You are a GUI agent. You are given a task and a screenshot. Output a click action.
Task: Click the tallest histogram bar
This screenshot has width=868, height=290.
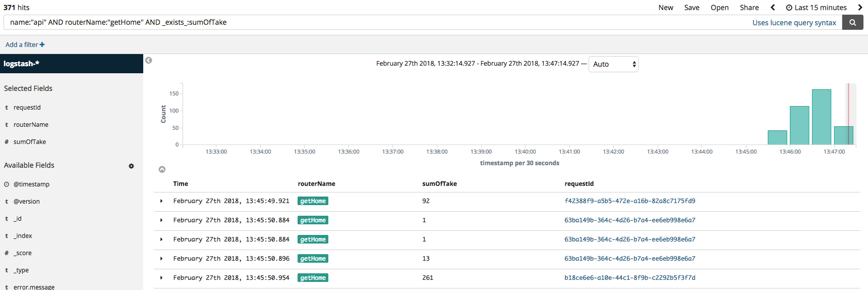[821, 117]
